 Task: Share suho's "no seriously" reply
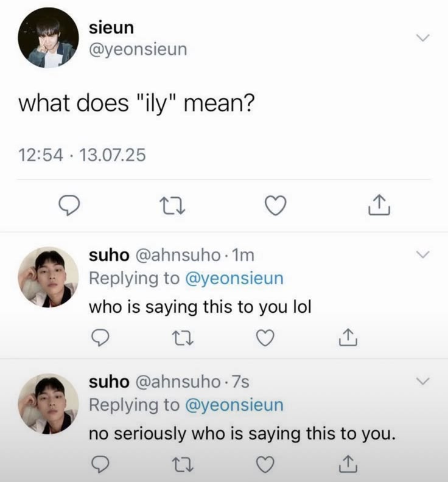coord(348,464)
